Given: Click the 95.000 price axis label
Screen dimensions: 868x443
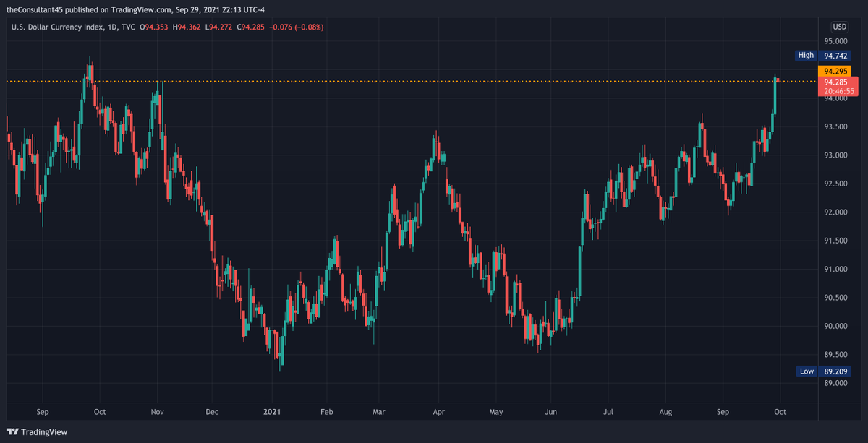Looking at the screenshot, I should [x=835, y=41].
